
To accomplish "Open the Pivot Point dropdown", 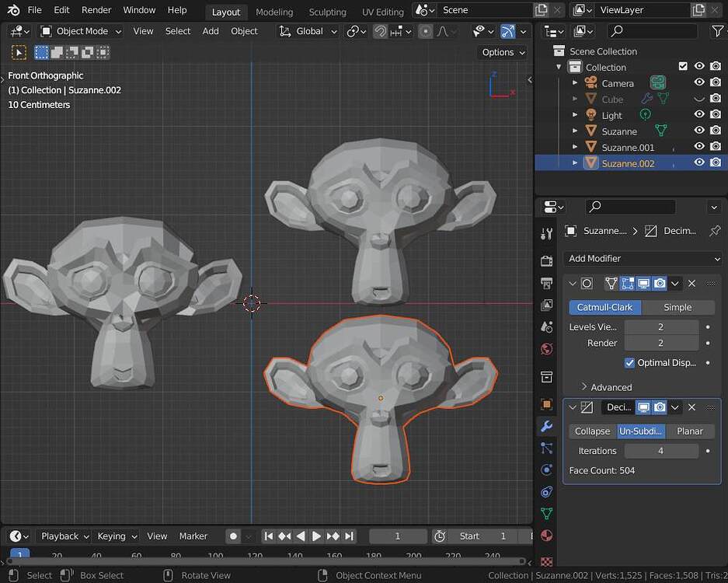I will point(356,31).
